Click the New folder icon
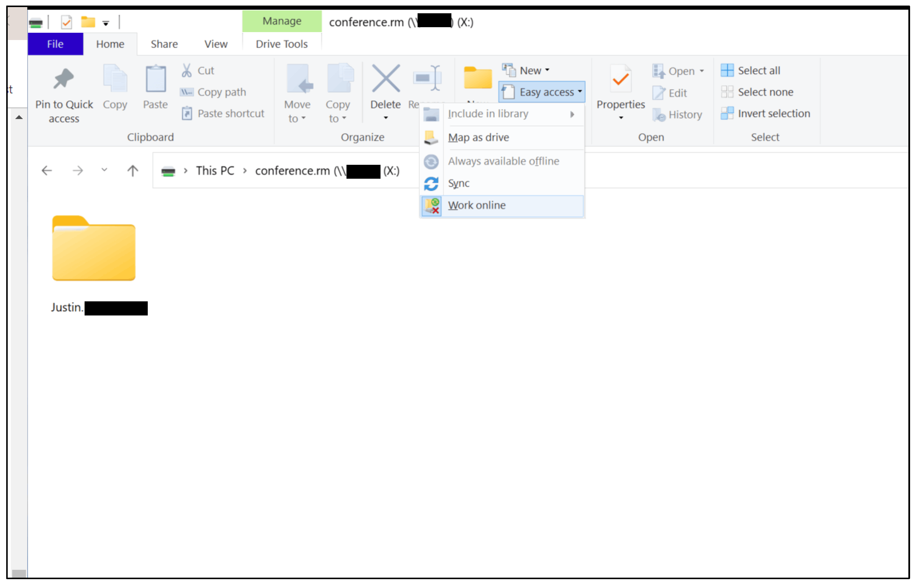Viewport: 924px width, 583px height. pyautogui.click(x=477, y=77)
